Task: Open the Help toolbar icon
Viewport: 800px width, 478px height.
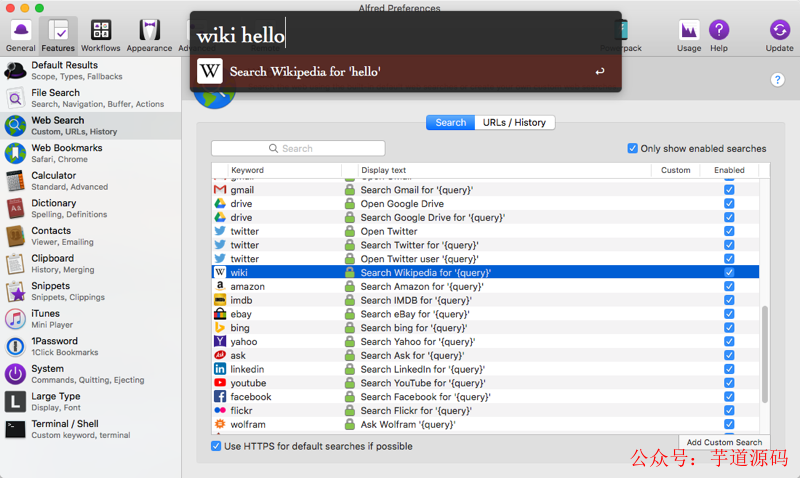Action: pyautogui.click(x=718, y=35)
